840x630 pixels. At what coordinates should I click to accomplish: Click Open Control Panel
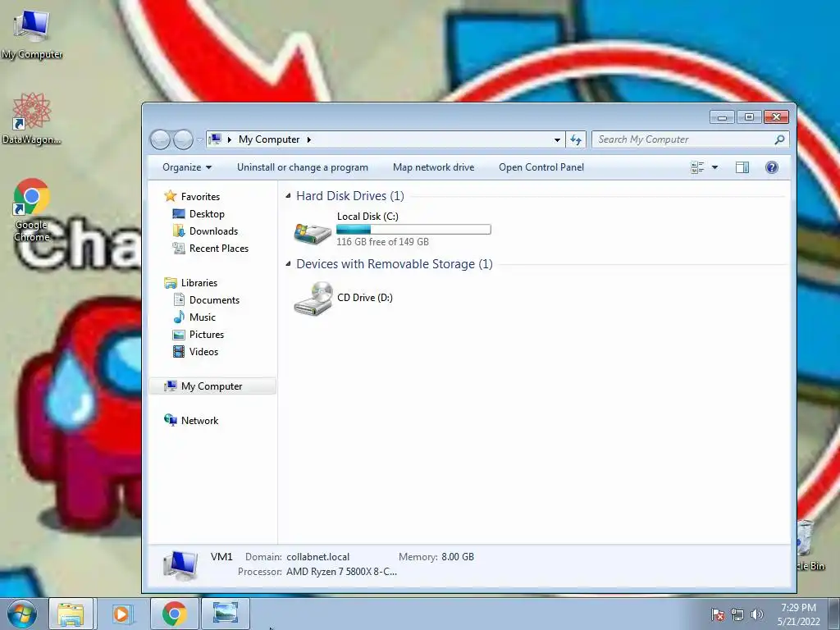(541, 167)
